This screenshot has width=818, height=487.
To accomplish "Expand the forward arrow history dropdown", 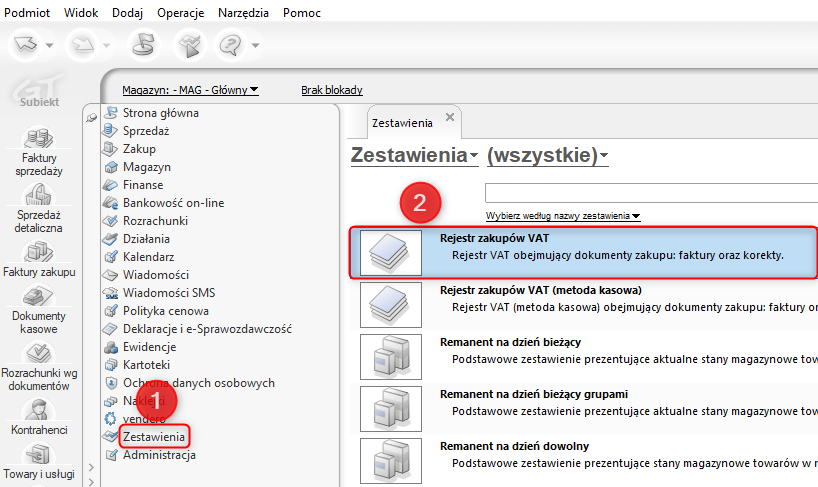I will coord(106,45).
